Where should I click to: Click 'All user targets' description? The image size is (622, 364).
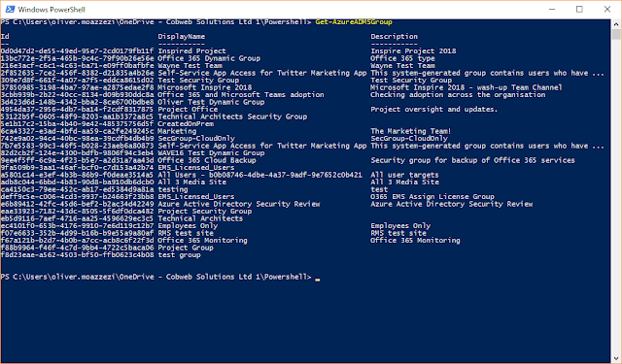pos(404,175)
